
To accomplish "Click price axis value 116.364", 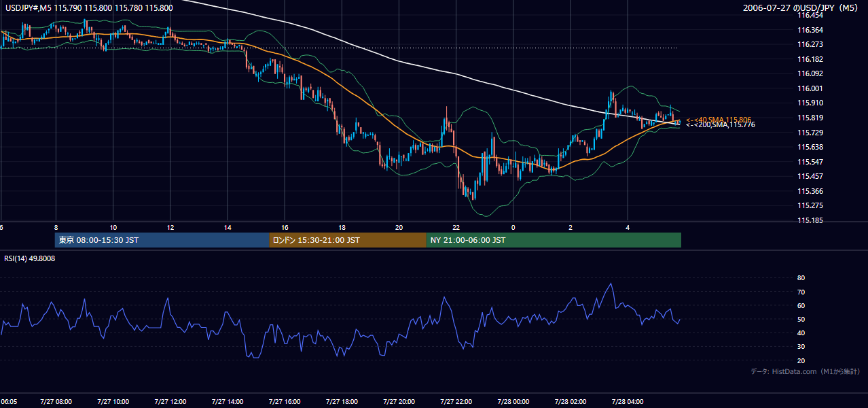I will (811, 30).
